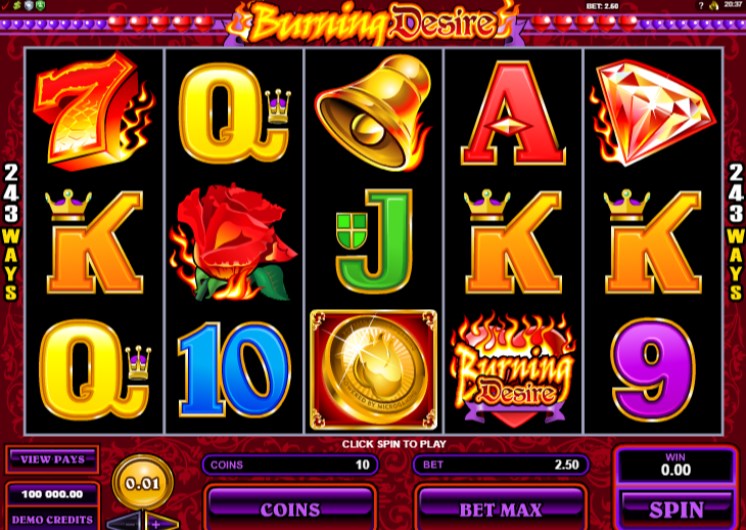Open the VIEW PAYS paytable
This screenshot has width=746, height=530.
(x=52, y=460)
